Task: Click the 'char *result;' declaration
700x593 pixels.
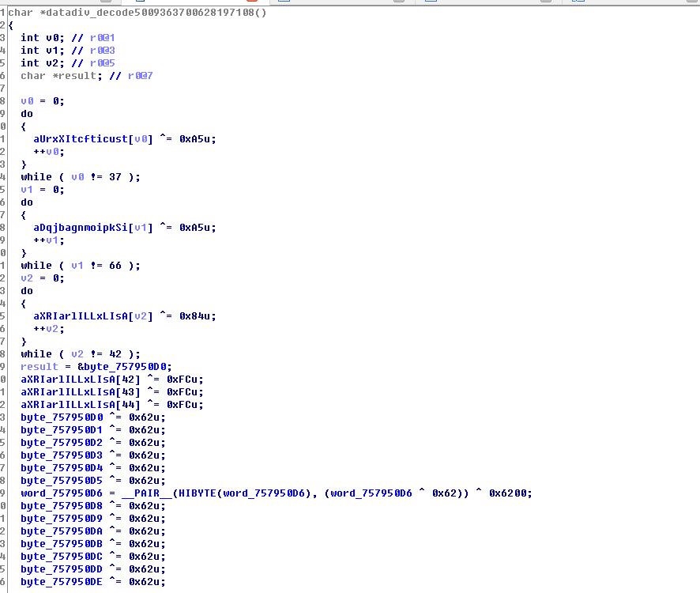Action: 61,76
